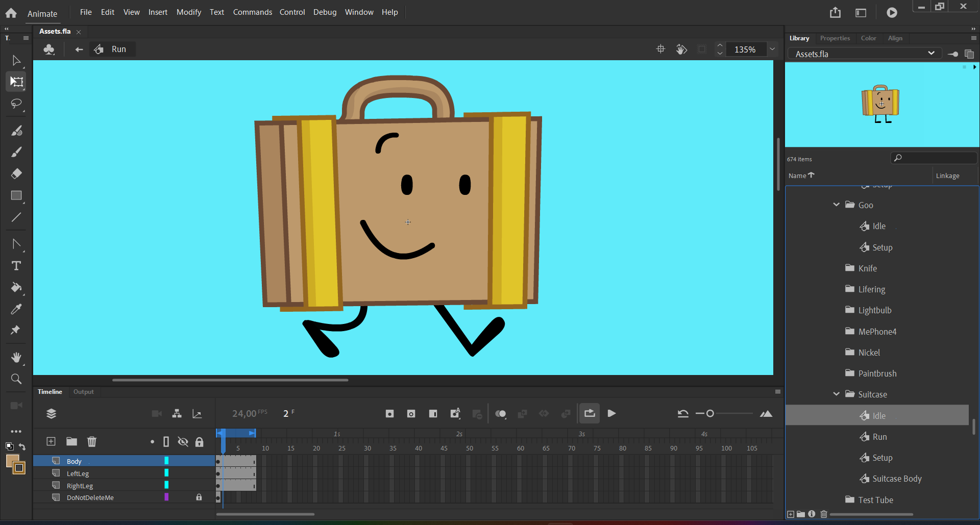The image size is (980, 525).
Task: Toggle the layer parenting view icon
Action: click(x=177, y=414)
